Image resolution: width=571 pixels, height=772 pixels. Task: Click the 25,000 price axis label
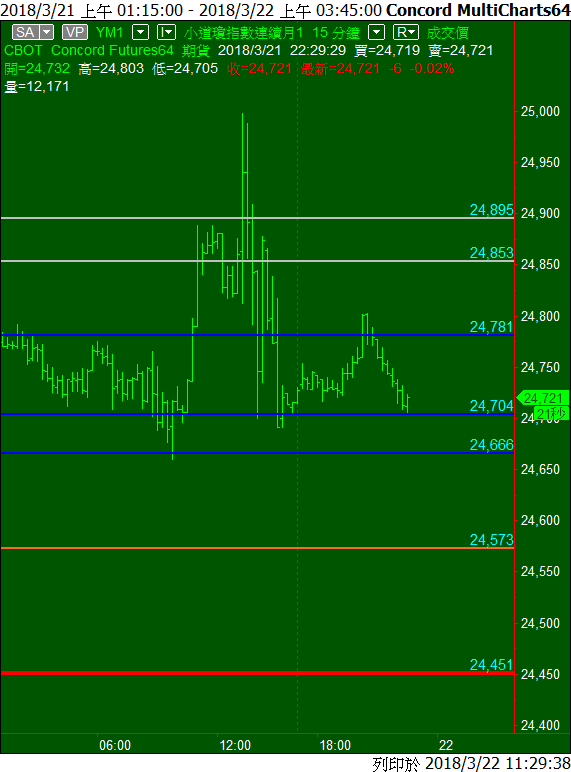pos(540,111)
